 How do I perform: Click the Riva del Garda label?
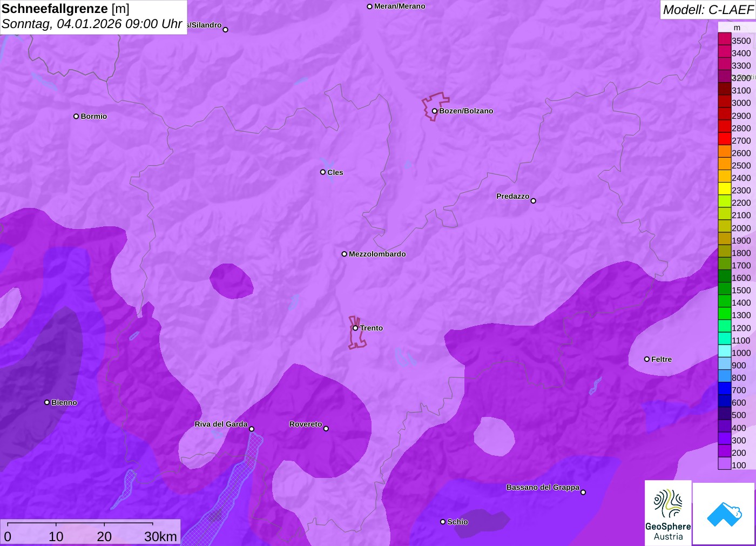(x=221, y=424)
